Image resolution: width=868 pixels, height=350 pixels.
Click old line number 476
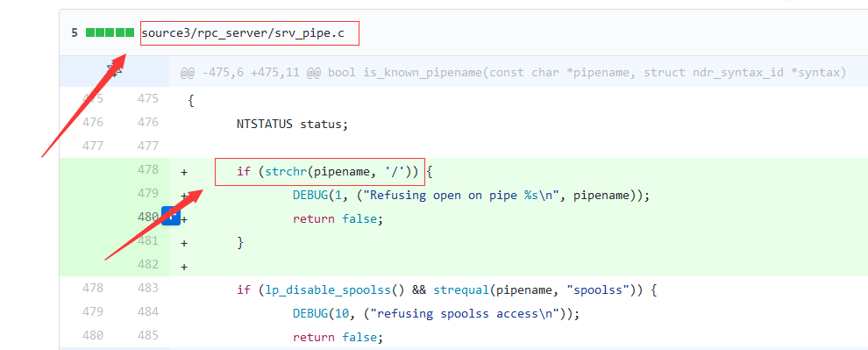pyautogui.click(x=92, y=123)
